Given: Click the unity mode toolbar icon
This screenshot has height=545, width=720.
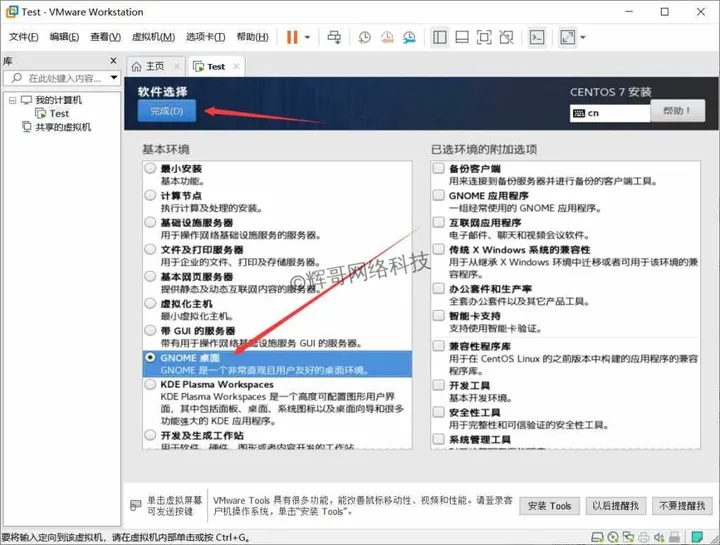Looking at the screenshot, I should [x=506, y=37].
